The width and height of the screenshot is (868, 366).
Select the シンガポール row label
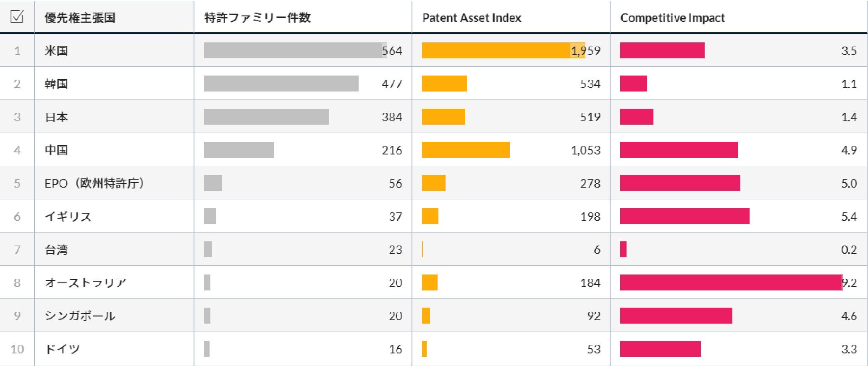[x=80, y=316]
